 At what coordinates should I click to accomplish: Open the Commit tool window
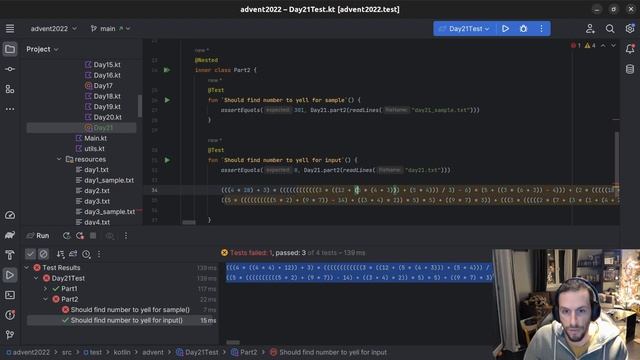point(10,69)
